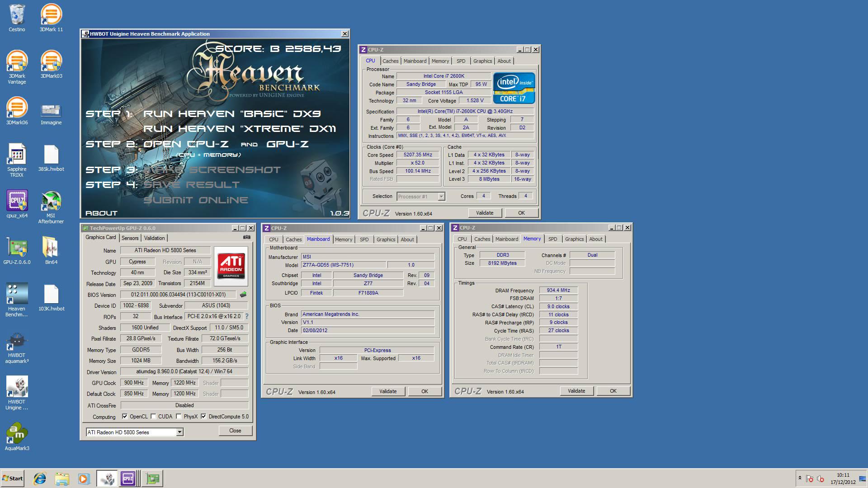
Task: Click the Start button
Action: [x=12, y=479]
